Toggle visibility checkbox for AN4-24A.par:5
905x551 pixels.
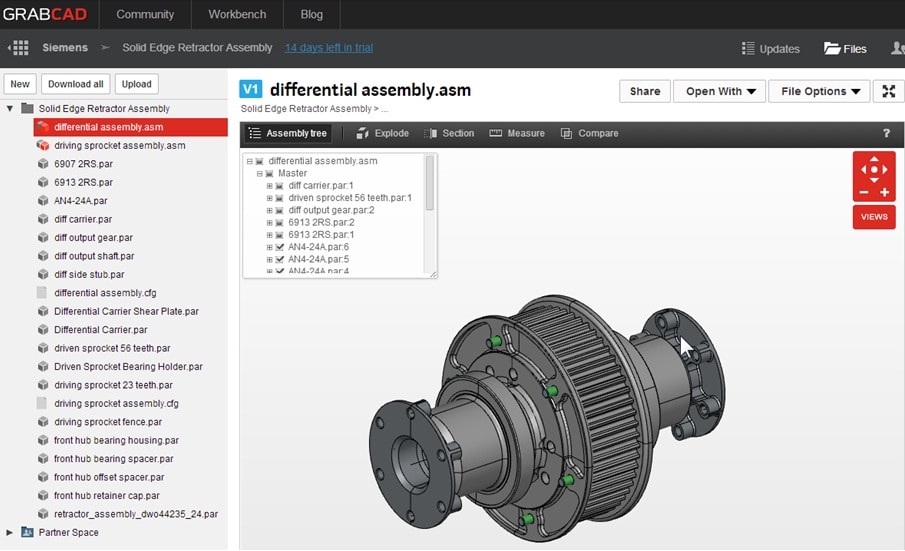point(279,259)
